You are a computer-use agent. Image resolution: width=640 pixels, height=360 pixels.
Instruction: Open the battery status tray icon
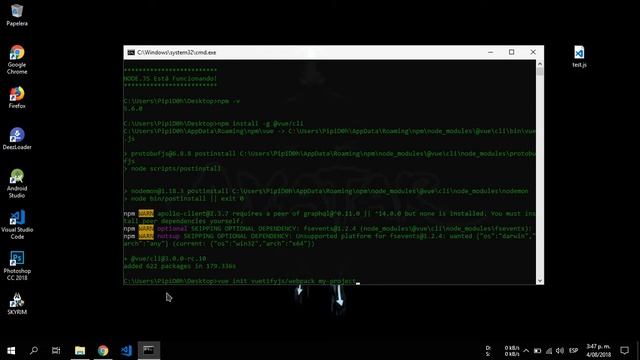tap(538, 351)
